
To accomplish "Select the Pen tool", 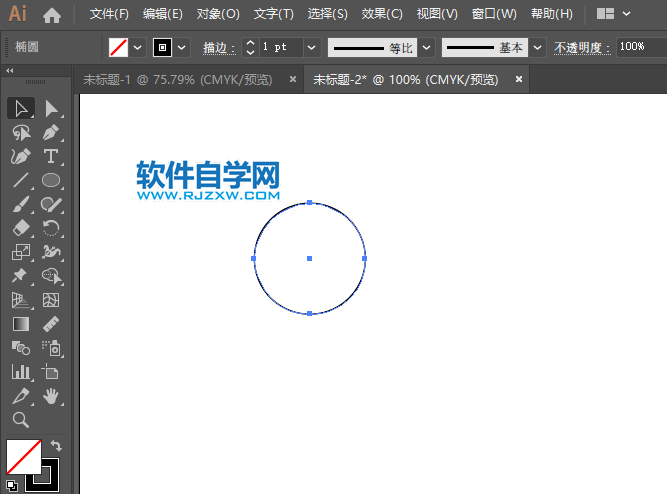I will [x=51, y=133].
